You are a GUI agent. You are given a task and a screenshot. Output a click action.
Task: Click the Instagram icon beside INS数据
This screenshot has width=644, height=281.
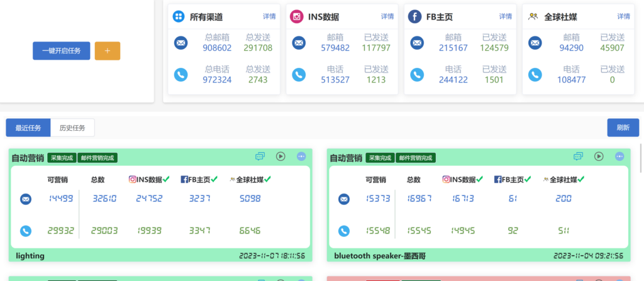click(297, 16)
